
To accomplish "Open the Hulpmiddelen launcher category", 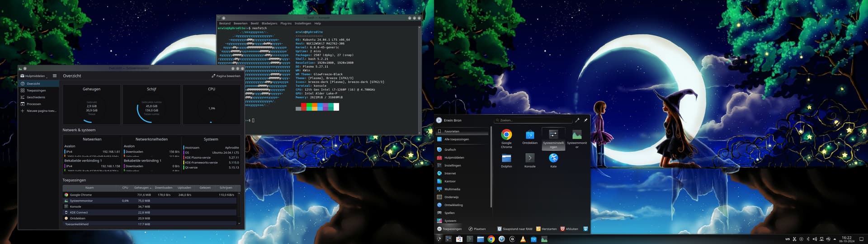I will (x=462, y=158).
